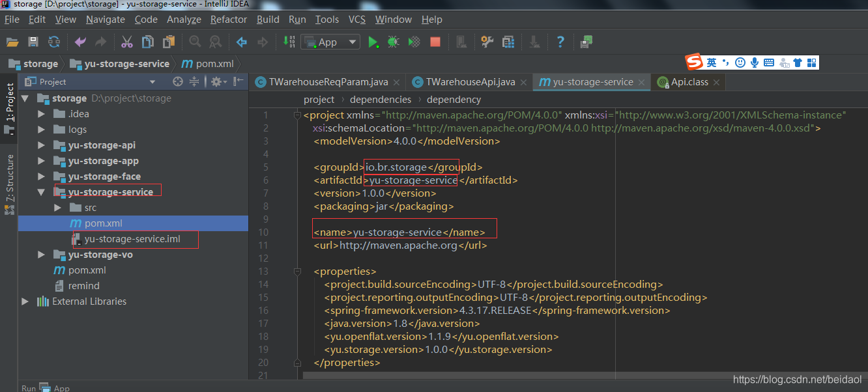868x392 pixels.
Task: Expand the yu-storage-api module
Action: click(42, 145)
